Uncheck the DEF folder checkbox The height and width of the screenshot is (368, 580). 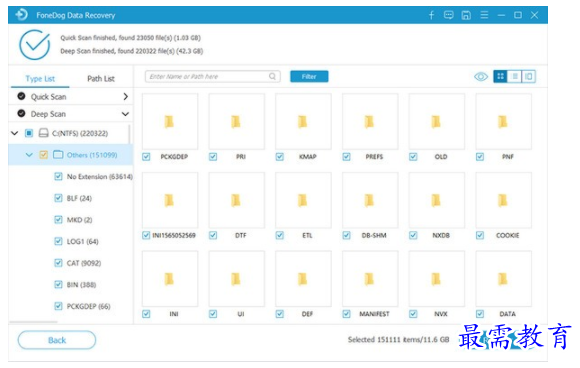(280, 314)
